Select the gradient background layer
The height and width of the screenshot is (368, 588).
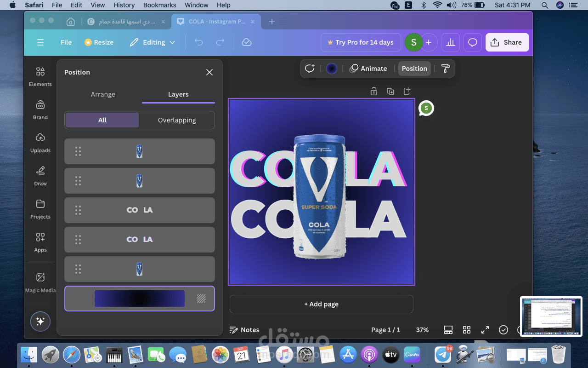click(140, 299)
